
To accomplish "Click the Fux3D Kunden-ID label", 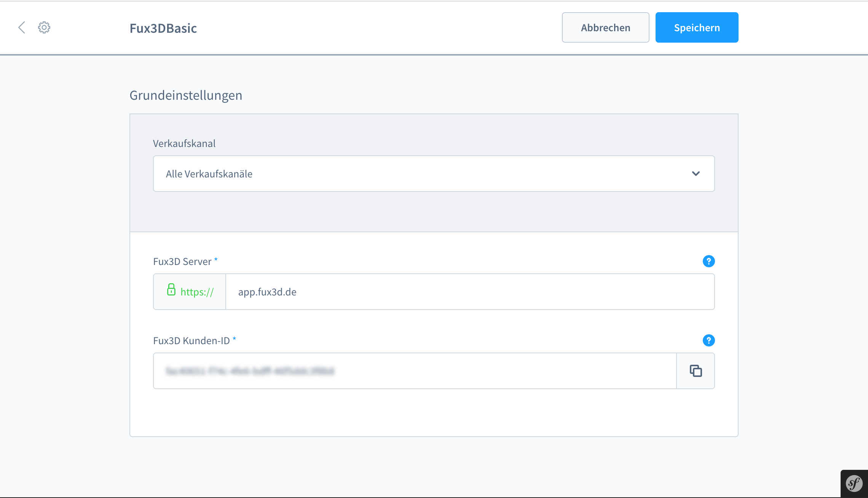I will pos(191,341).
